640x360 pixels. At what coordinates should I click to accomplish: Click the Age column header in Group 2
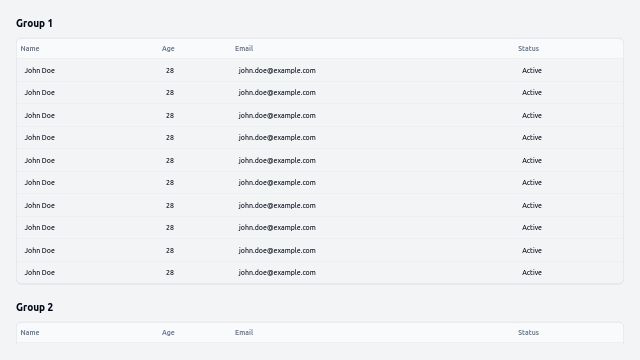(x=168, y=333)
